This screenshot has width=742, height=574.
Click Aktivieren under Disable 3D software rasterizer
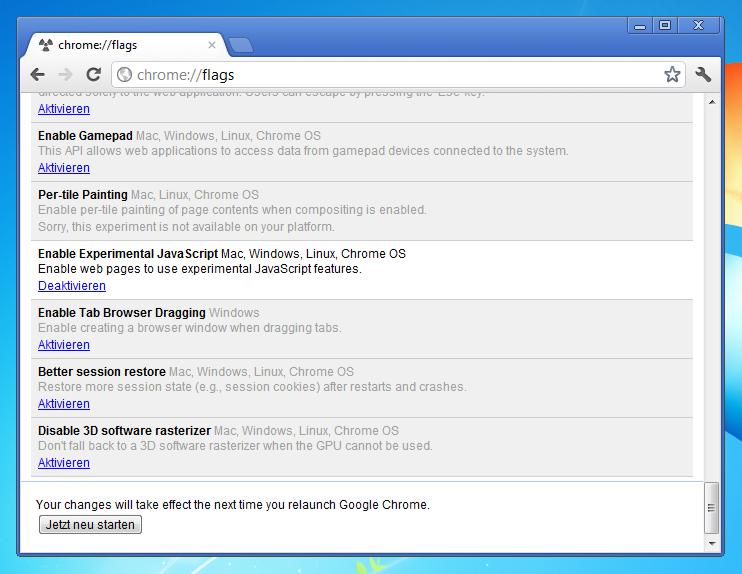pyautogui.click(x=64, y=463)
